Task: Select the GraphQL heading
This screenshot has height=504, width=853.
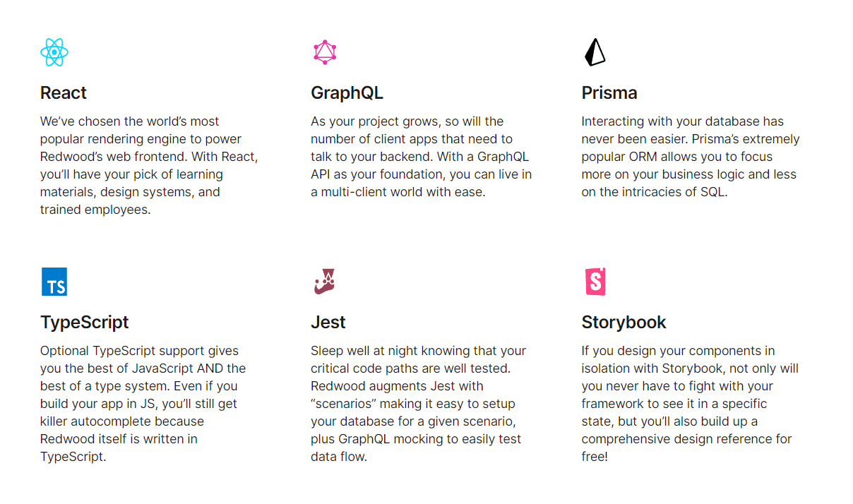Action: [x=347, y=93]
